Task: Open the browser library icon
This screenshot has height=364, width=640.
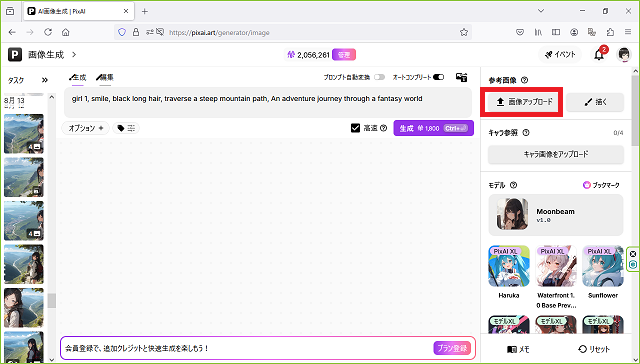Action: [538, 32]
